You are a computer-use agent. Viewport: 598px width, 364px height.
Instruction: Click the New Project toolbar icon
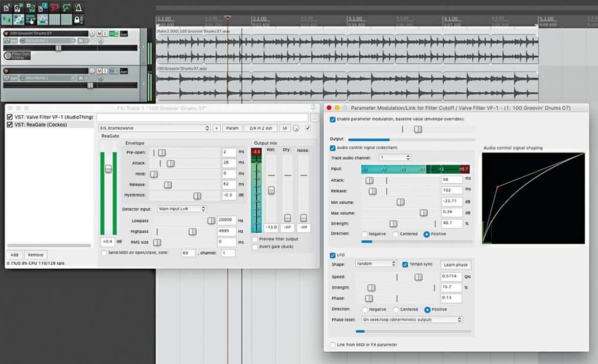pyautogui.click(x=6, y=8)
